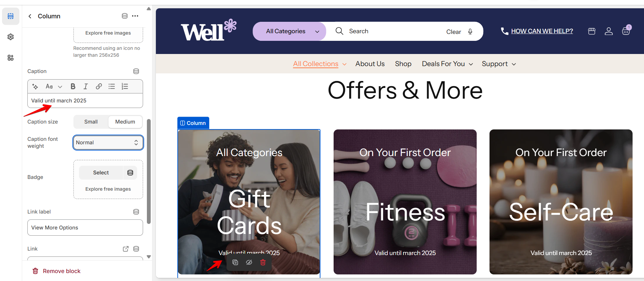
Task: Apply italic formatting to the caption
Action: point(86,87)
